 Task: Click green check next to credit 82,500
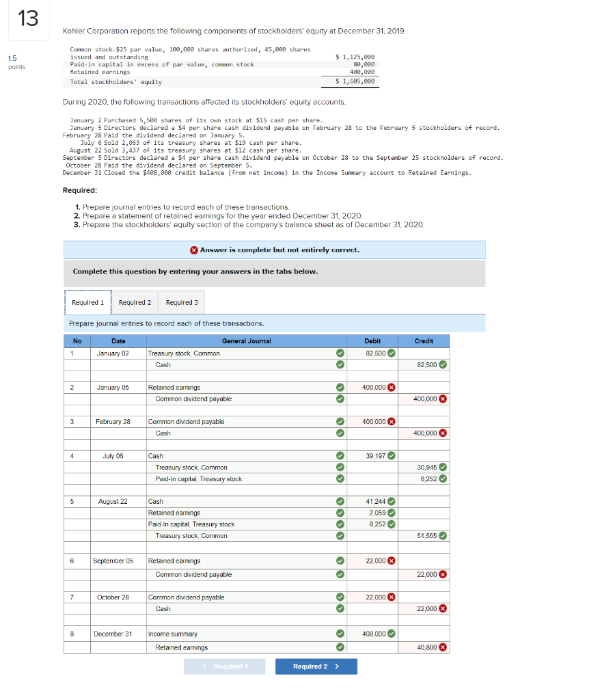click(443, 365)
